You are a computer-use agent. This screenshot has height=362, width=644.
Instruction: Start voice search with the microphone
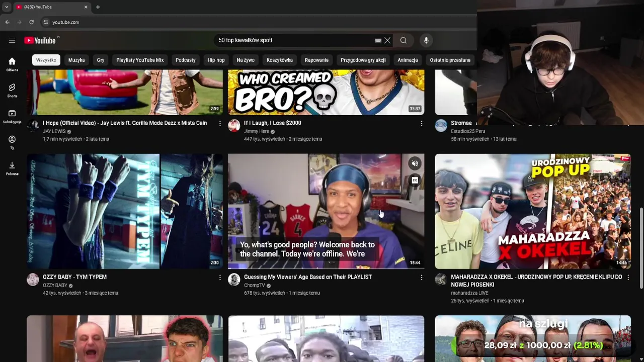pos(426,40)
